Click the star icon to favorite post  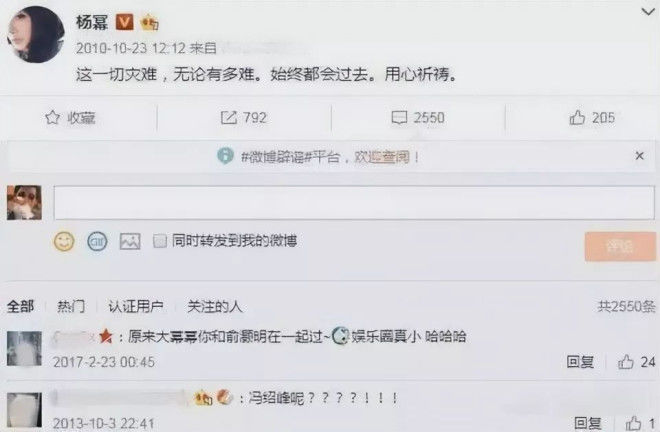53,117
